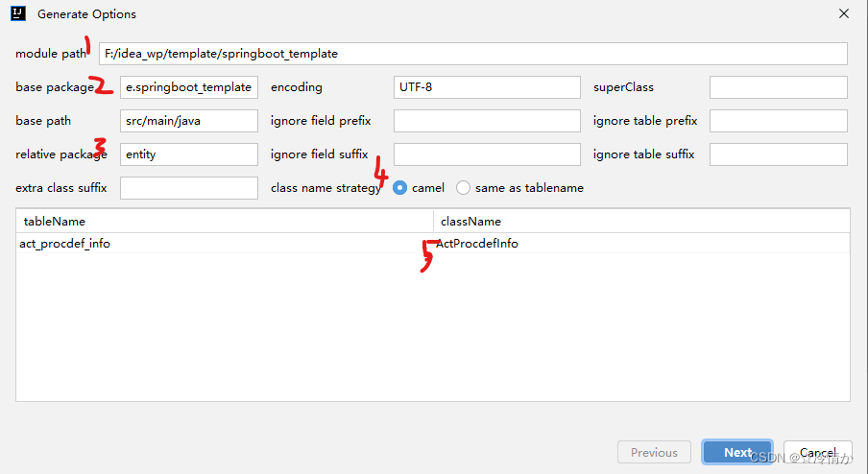The image size is (868, 474).
Task: Click the ignore field prefix input
Action: point(487,121)
